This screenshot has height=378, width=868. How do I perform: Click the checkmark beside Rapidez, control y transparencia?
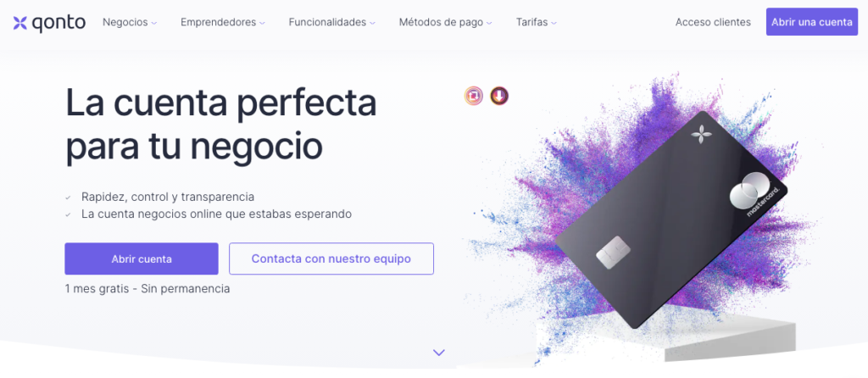pos(68,197)
